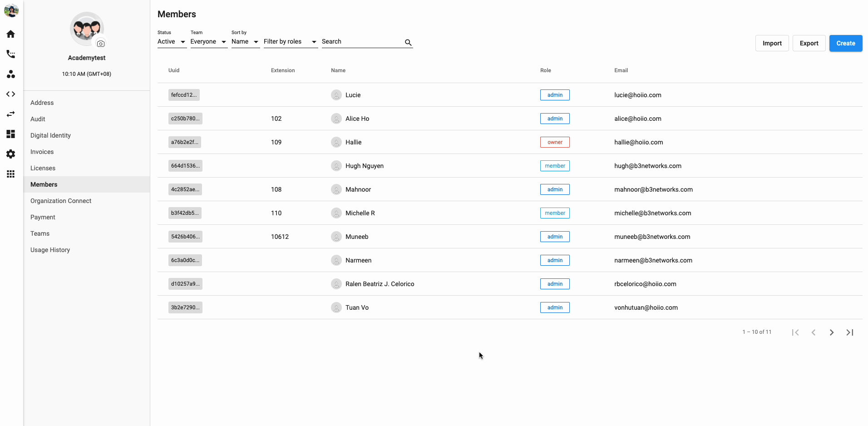The width and height of the screenshot is (868, 426).
Task: Open the developer code brackets icon
Action: (11, 94)
